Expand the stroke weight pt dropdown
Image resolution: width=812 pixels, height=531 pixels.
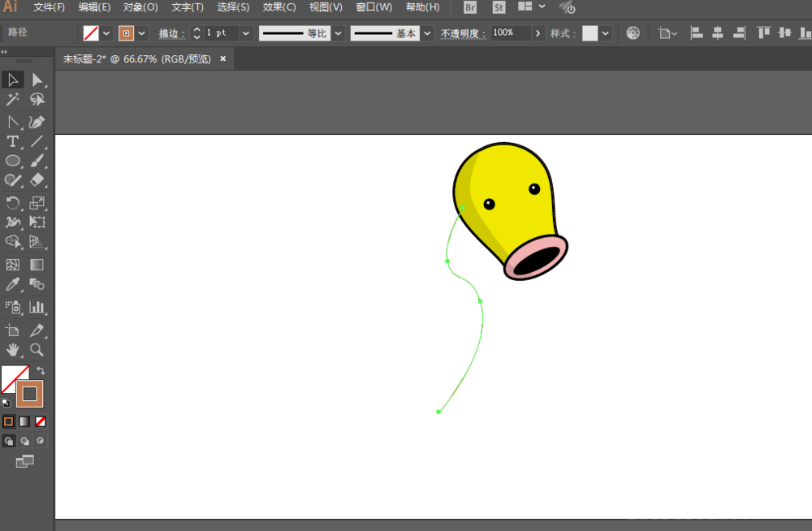(x=245, y=33)
